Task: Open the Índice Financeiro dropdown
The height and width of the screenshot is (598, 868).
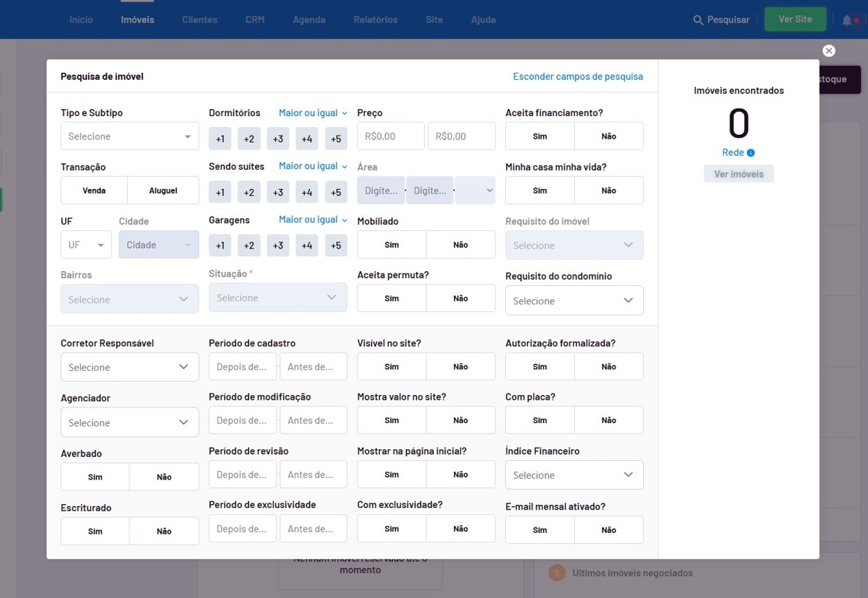Action: pos(573,475)
